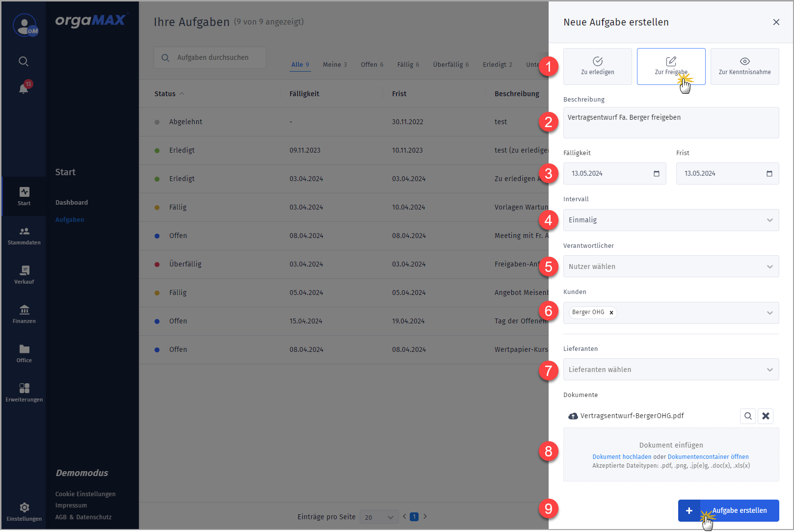Image resolution: width=794 pixels, height=532 pixels.
Task: Click Dokument hochladen link
Action: [x=622, y=456]
